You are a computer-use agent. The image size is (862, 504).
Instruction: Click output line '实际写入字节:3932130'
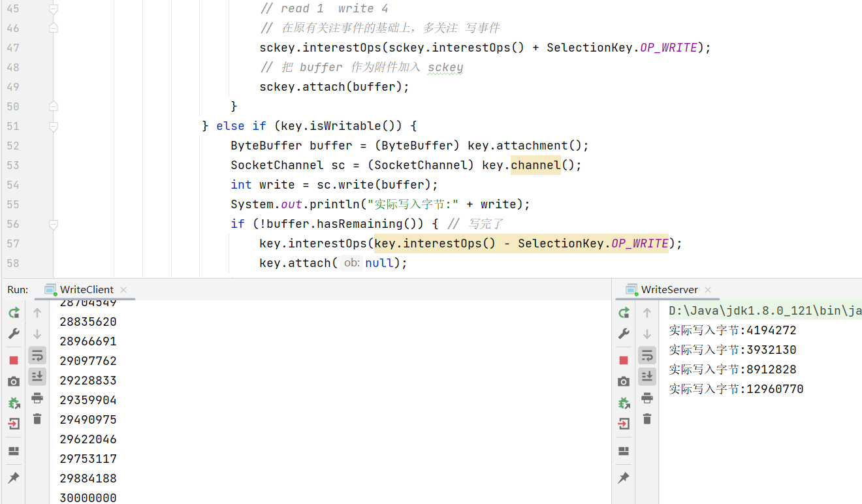(x=733, y=350)
